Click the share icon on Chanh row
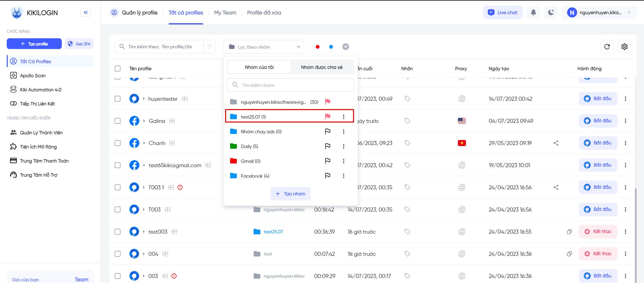The width and height of the screenshot is (644, 283). click(556, 143)
